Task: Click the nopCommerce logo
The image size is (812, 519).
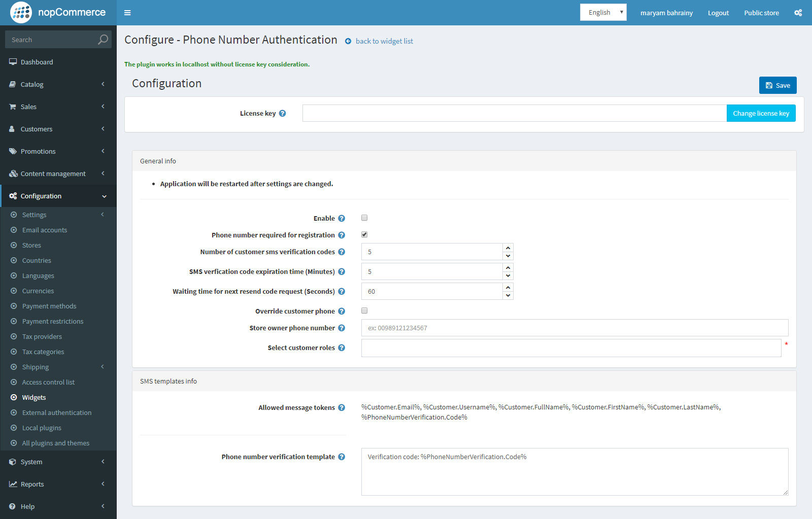Action: click(58, 12)
